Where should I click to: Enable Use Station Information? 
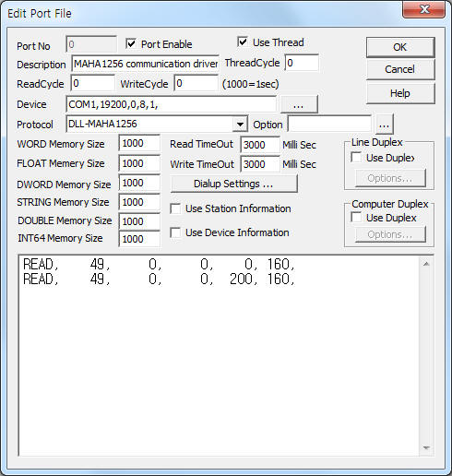pos(175,208)
